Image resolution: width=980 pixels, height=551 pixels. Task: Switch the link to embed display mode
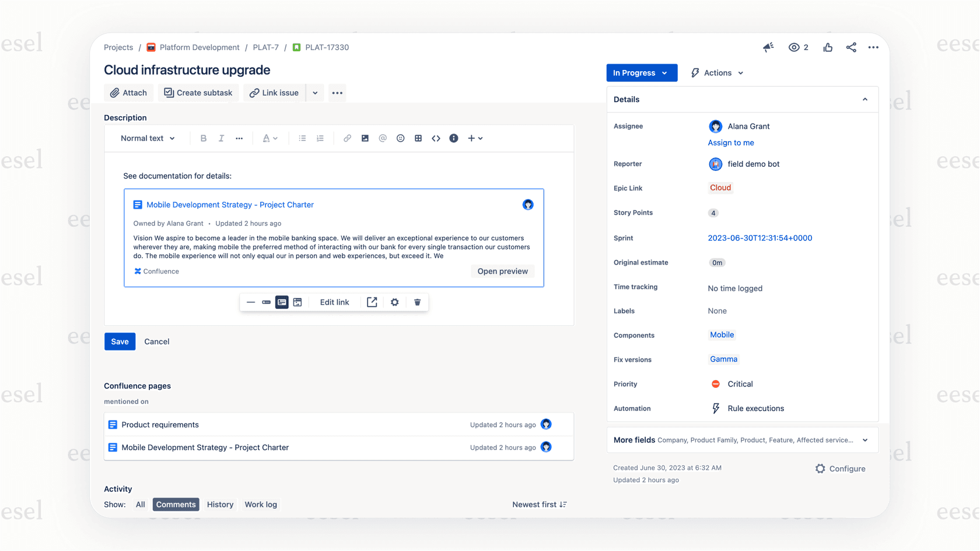click(x=297, y=302)
